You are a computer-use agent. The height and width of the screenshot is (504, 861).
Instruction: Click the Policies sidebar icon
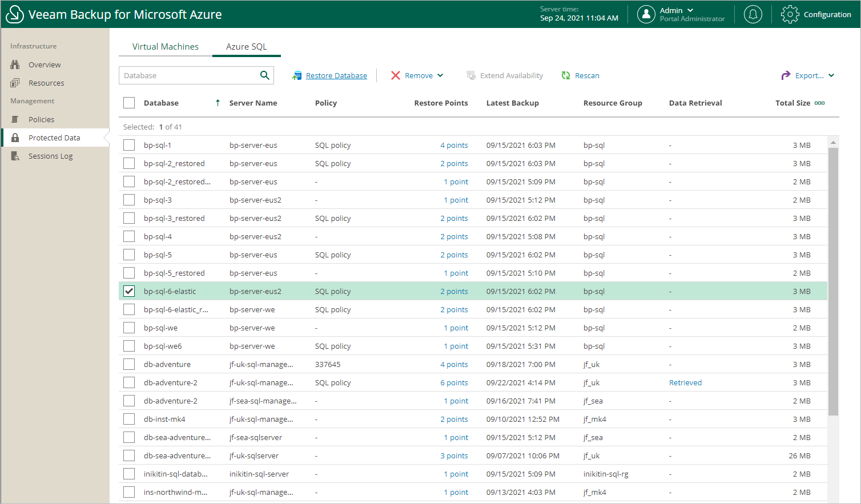(x=15, y=119)
